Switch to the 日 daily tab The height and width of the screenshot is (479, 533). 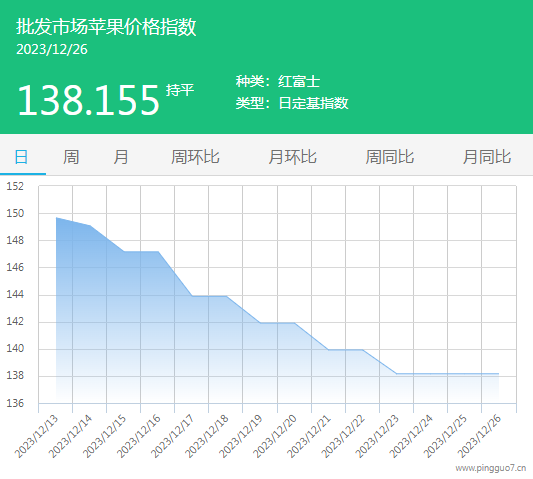click(x=21, y=157)
